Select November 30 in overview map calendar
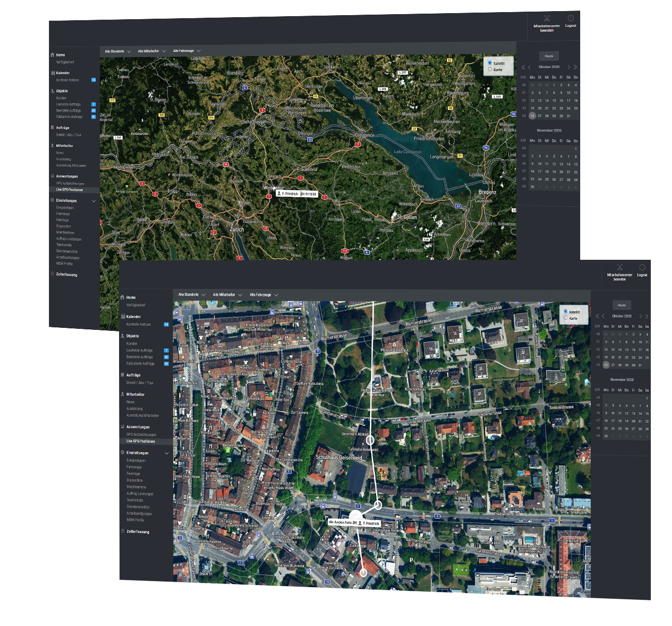 [x=532, y=187]
